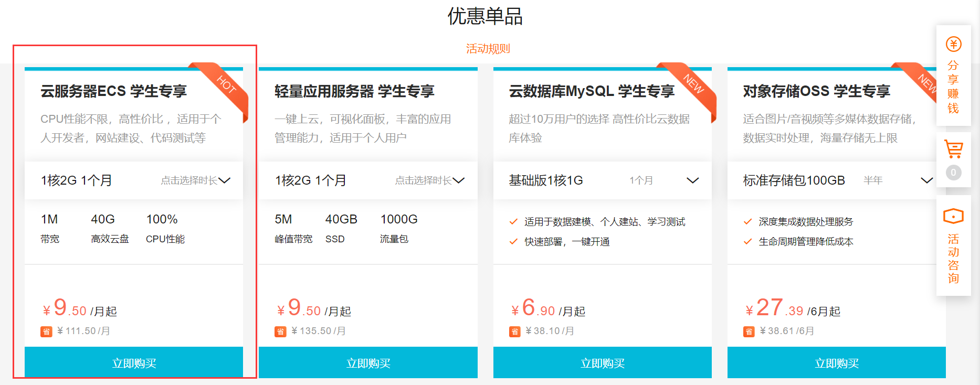Screen dimensions: 980x385
Task: Click the 40GB SSD spec
Action: [x=341, y=229]
